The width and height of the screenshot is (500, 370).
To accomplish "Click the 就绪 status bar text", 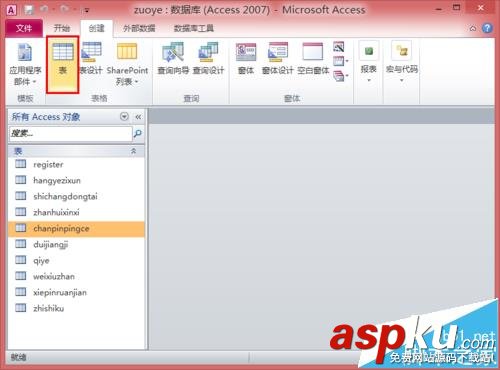I will pos(19,358).
